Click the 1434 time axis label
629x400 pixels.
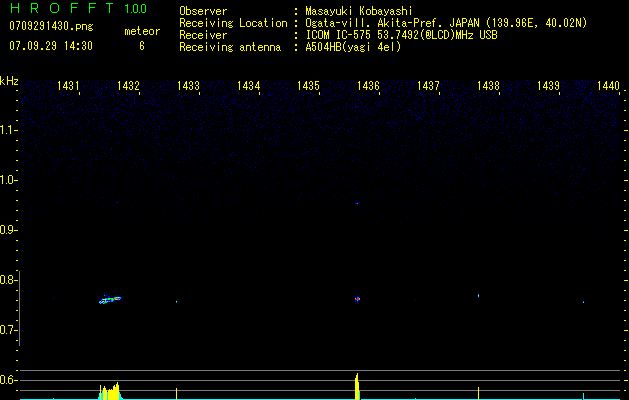coord(248,85)
